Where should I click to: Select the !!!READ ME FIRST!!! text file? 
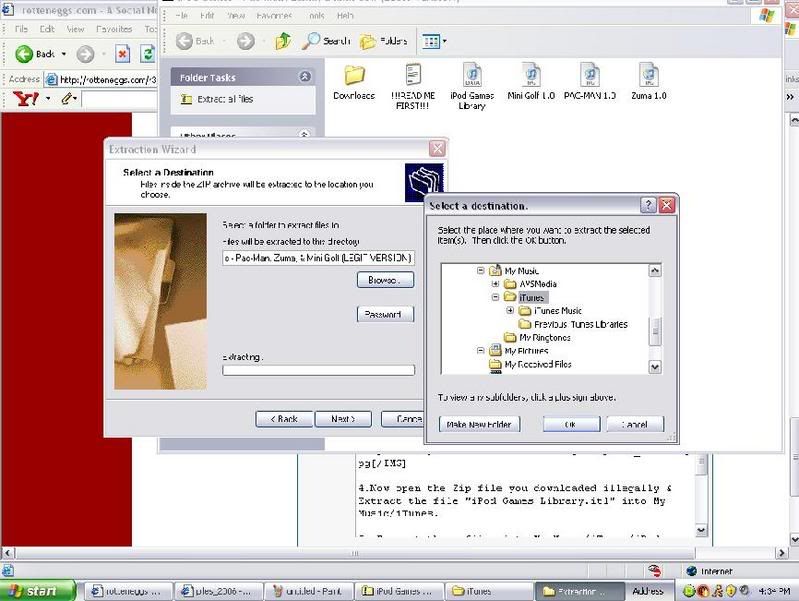pyautogui.click(x=413, y=87)
